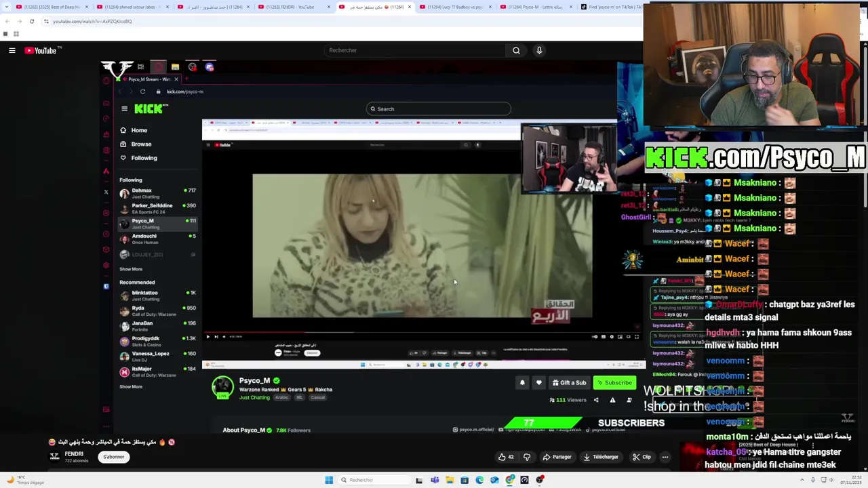Click the FENDRI channel name

pos(74,453)
